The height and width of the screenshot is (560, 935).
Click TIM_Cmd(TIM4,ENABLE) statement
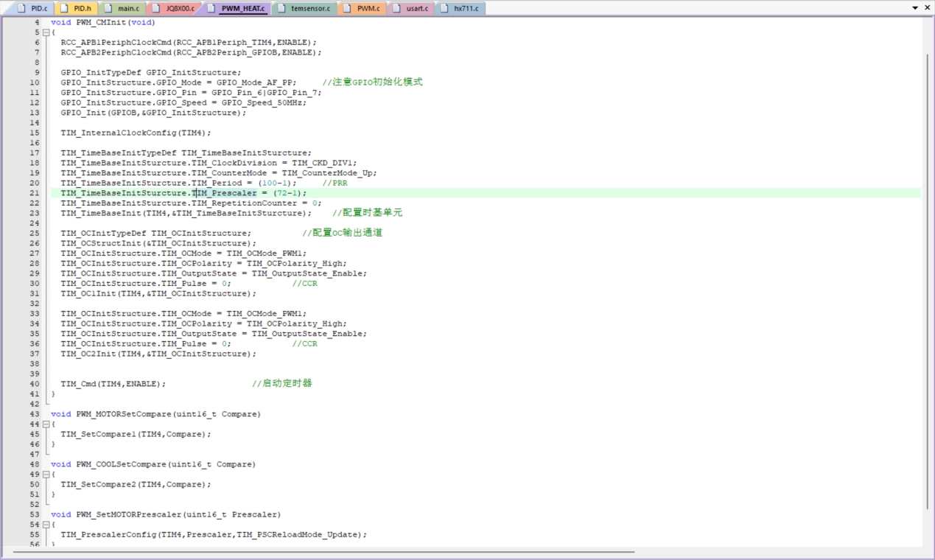pyautogui.click(x=113, y=384)
